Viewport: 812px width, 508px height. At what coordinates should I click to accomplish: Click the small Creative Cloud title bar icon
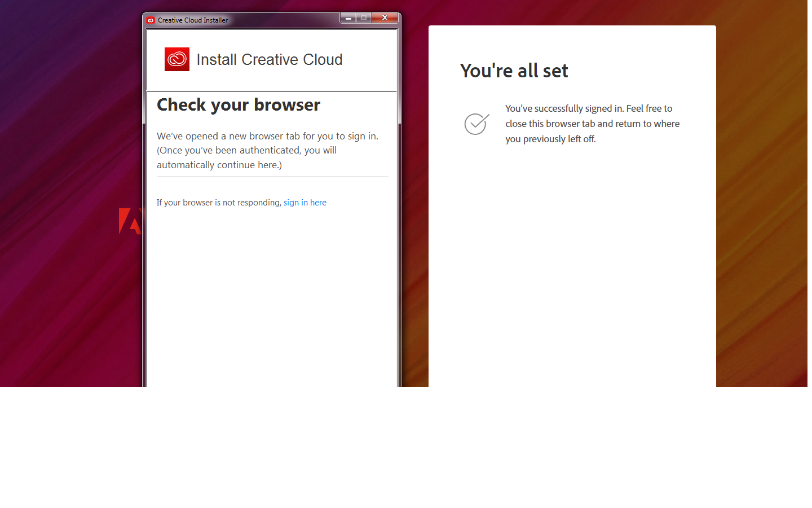point(151,20)
